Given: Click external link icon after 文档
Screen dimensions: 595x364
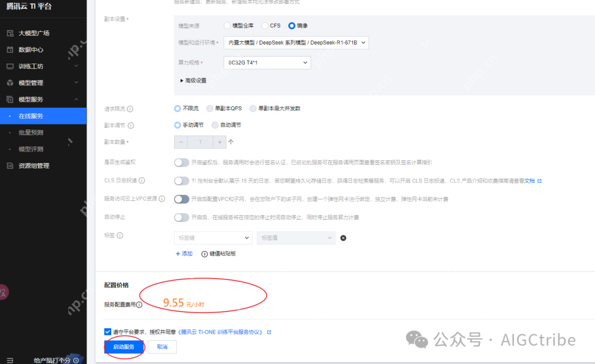Looking at the screenshot, I should (x=539, y=181).
